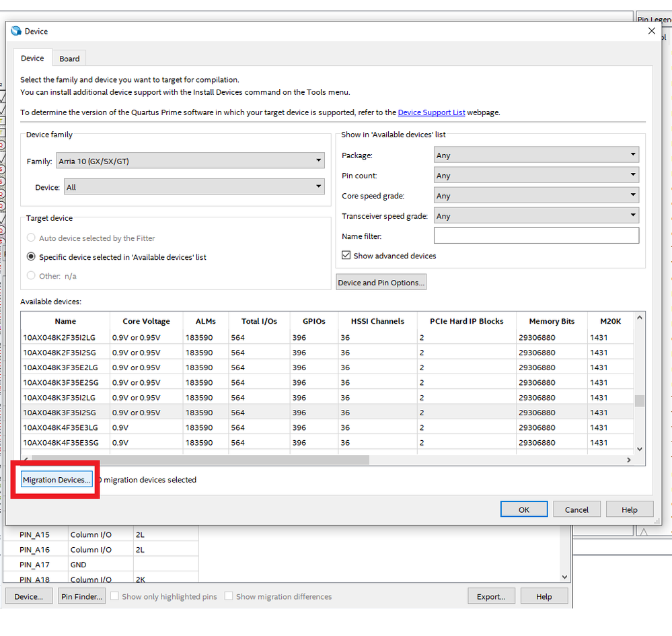
Task: Click Help in the Device dialog
Action: pos(630,509)
